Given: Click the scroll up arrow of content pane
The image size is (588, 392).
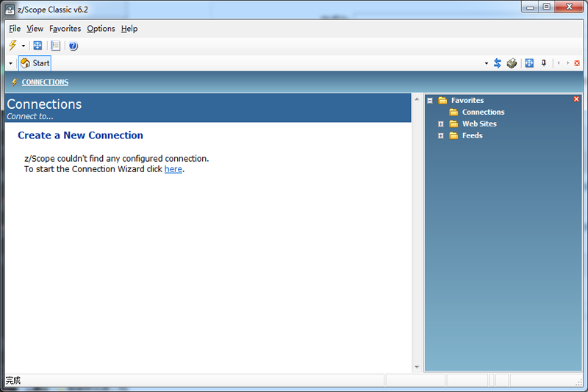Looking at the screenshot, I should (x=417, y=99).
